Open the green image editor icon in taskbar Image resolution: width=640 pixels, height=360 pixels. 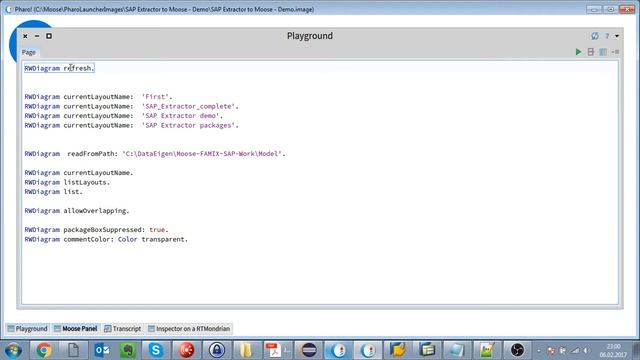pyautogui.click(x=487, y=350)
